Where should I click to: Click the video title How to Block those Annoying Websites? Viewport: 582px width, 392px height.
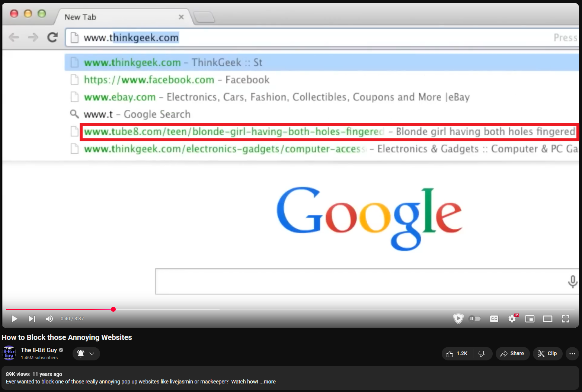pyautogui.click(x=67, y=337)
